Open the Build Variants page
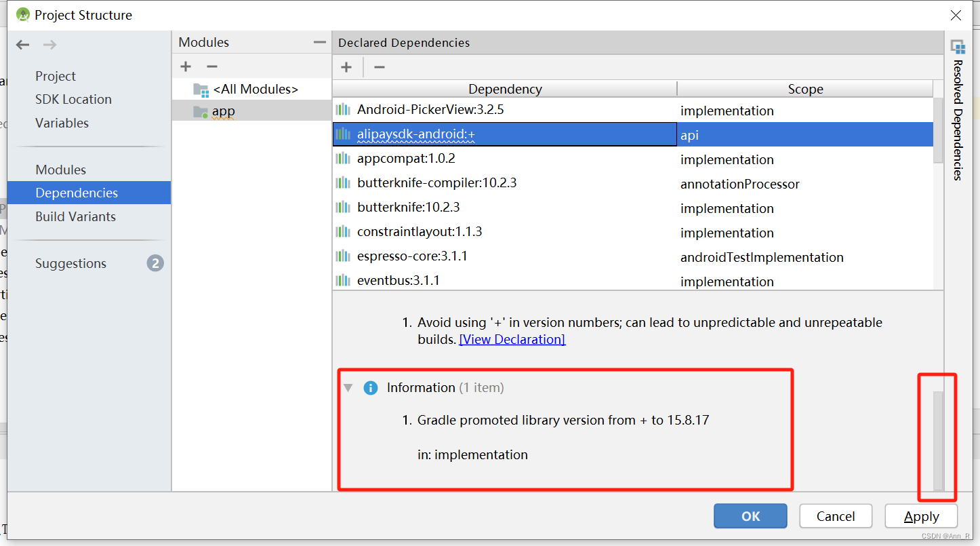The height and width of the screenshot is (546, 980). pyautogui.click(x=75, y=216)
